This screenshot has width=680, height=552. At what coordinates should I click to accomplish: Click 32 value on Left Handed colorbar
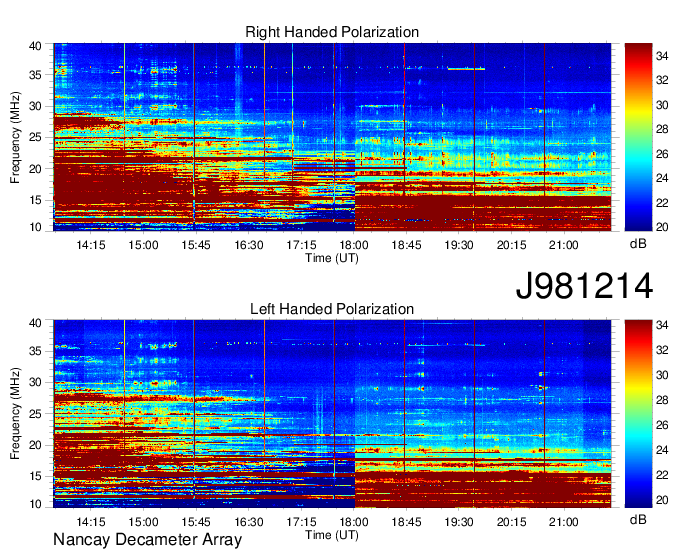tap(662, 350)
